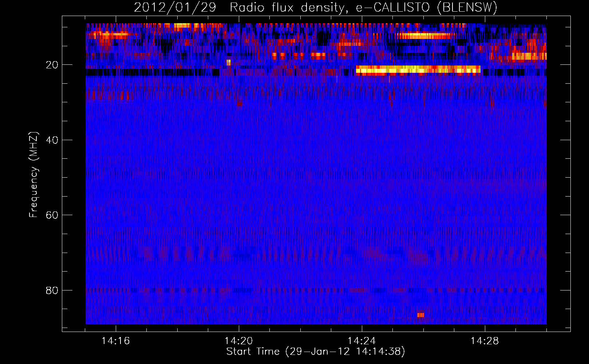Click the plot title 'Radio flux density, e-CALLISTO (BLENSW)'
Viewport: 589px width, 364px height.
363,8
